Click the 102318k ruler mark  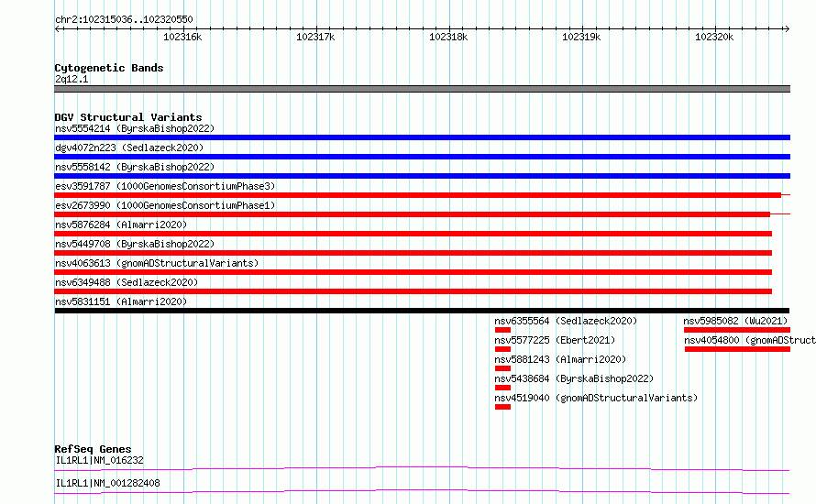[448, 37]
